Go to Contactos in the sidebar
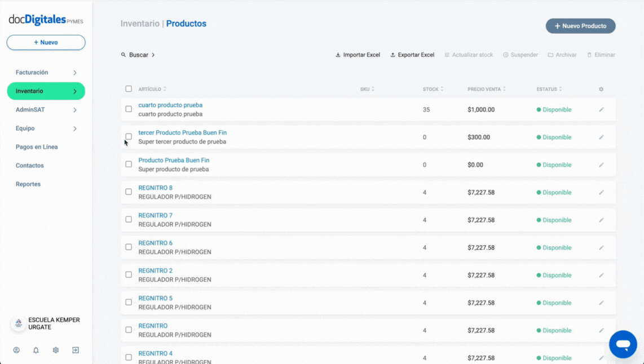 (x=30, y=166)
